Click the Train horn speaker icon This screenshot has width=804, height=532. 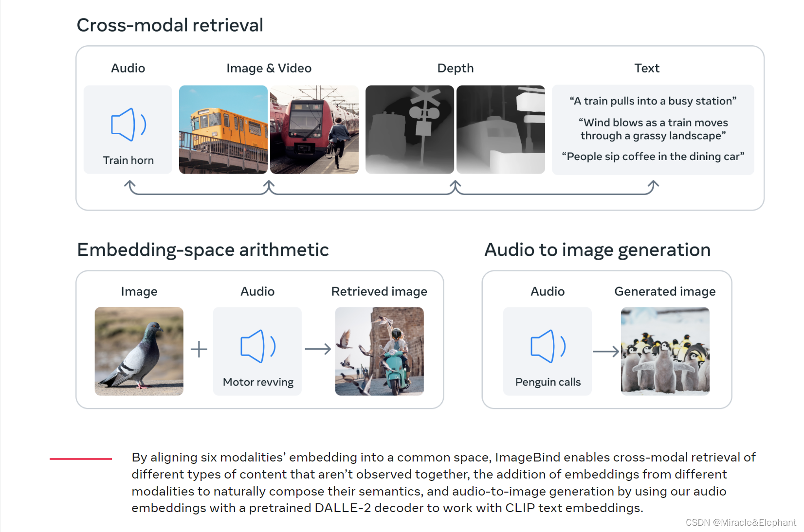coord(128,124)
